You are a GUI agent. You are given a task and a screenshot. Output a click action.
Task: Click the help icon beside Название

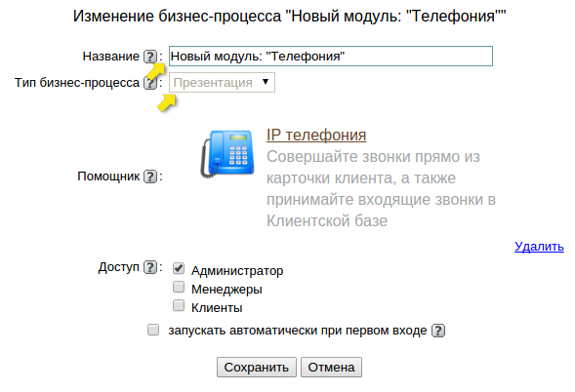[150, 57]
